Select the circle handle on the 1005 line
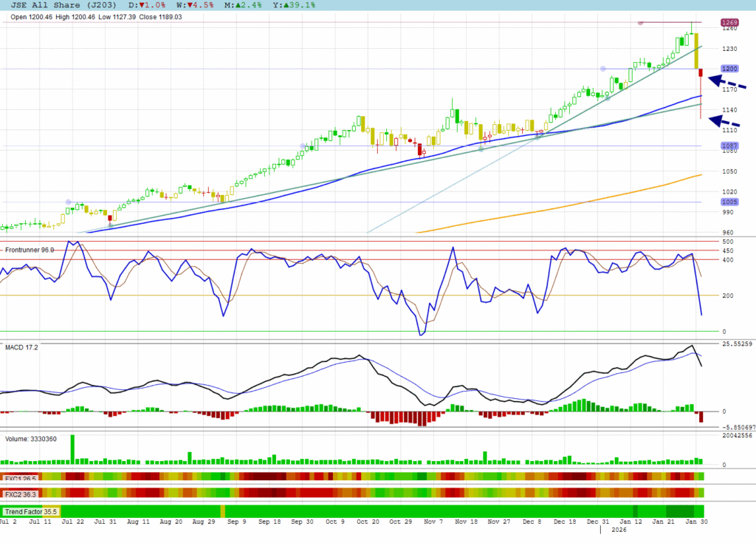This screenshot has height=543, width=756. 69,202
